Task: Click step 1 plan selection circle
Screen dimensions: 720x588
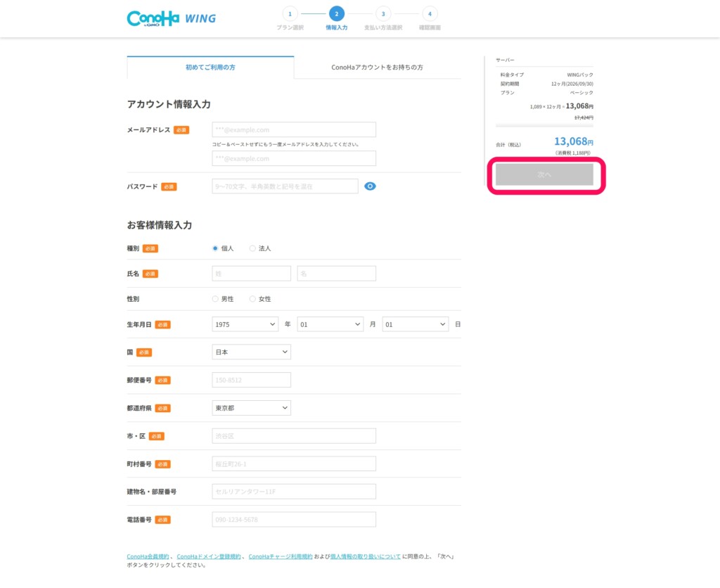Action: (290, 13)
